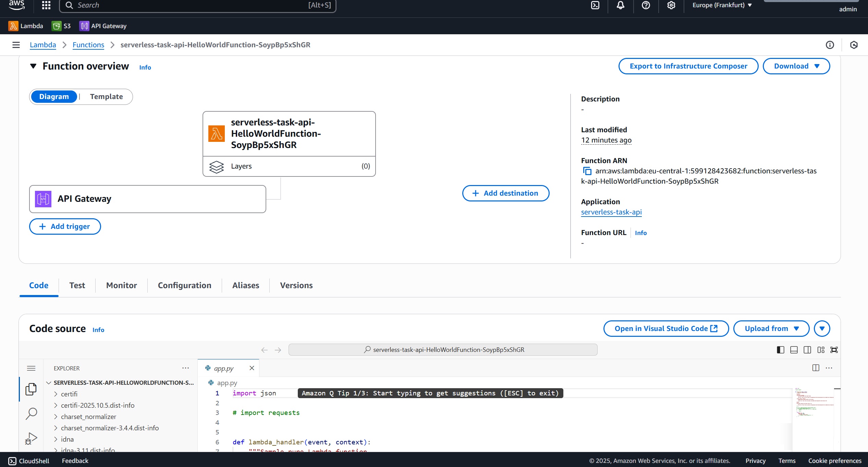The width and height of the screenshot is (868, 467).
Task: Split the editor with the split icon
Action: [816, 368]
